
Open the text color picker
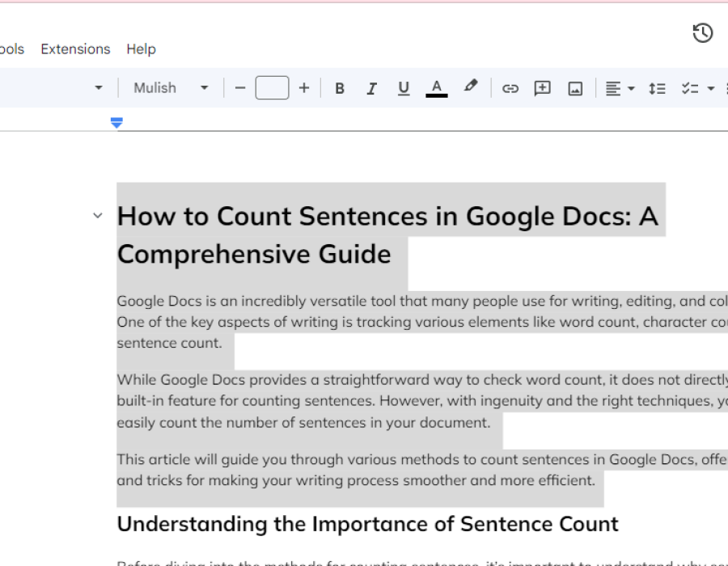pos(437,88)
